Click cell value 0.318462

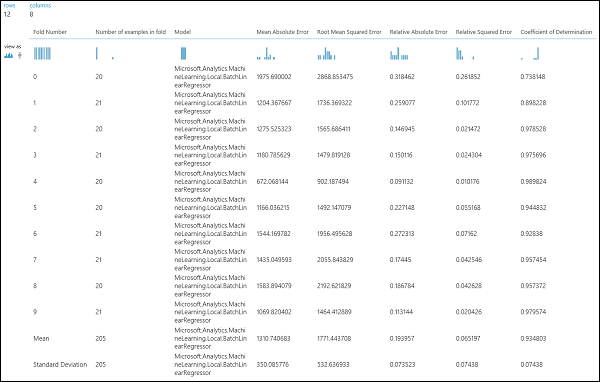402,77
